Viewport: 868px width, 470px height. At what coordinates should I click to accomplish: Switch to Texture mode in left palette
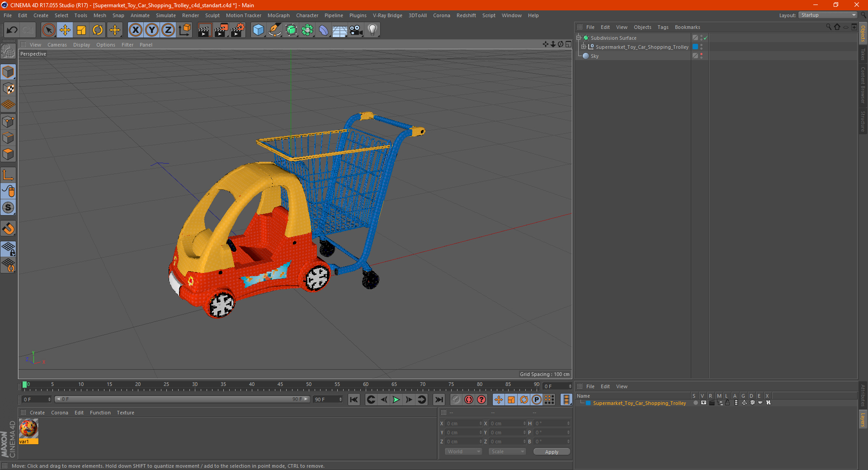[x=8, y=89]
